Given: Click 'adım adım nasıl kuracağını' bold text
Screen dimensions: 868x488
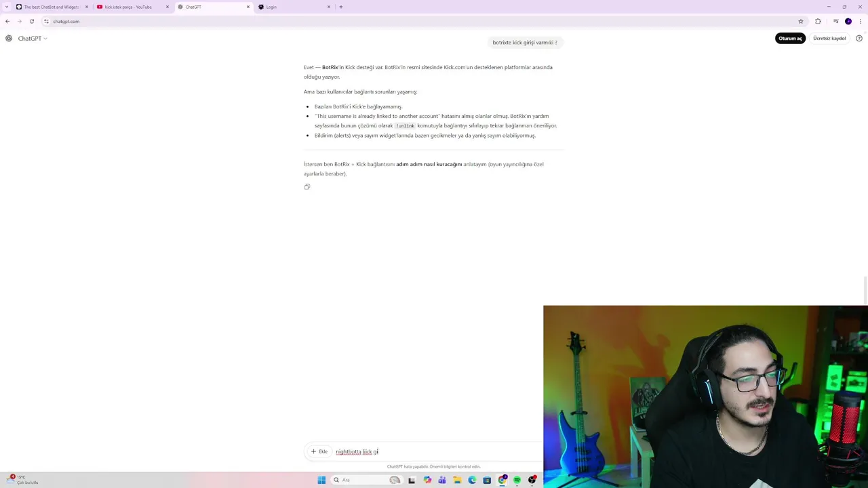Looking at the screenshot, I should click(429, 164).
